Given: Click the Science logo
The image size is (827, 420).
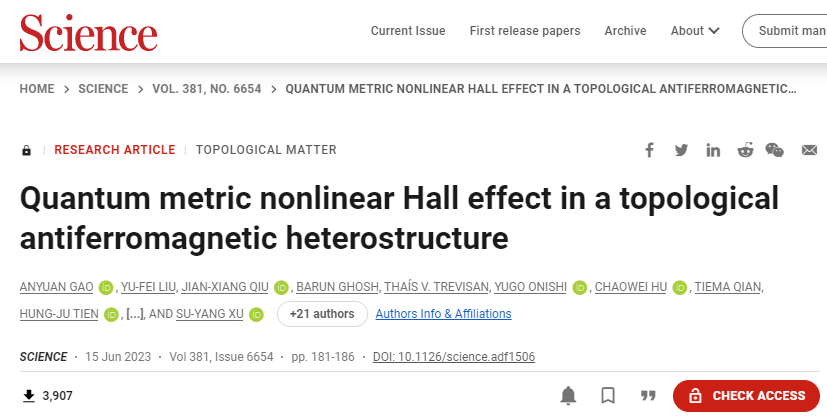Looking at the screenshot, I should click(89, 33).
